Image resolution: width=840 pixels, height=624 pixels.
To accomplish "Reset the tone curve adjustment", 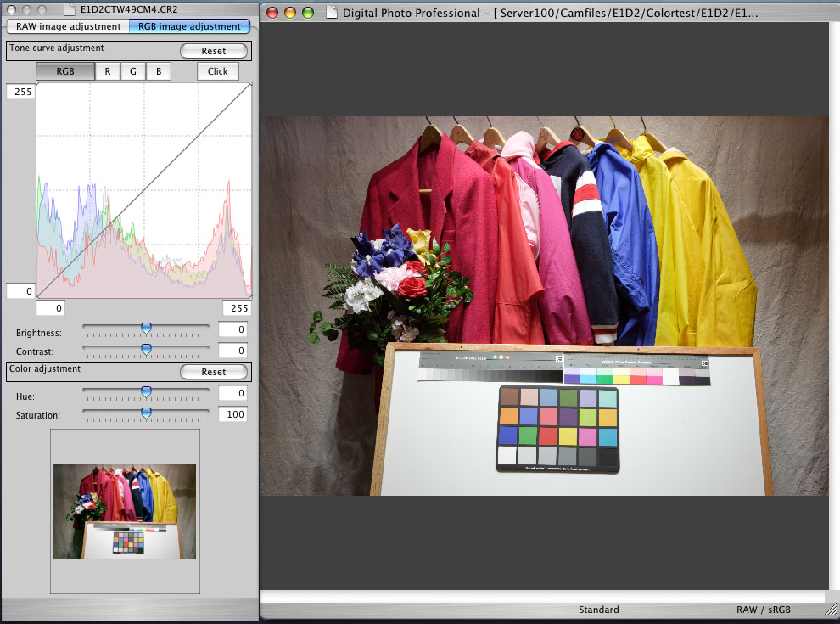I will pos(214,51).
